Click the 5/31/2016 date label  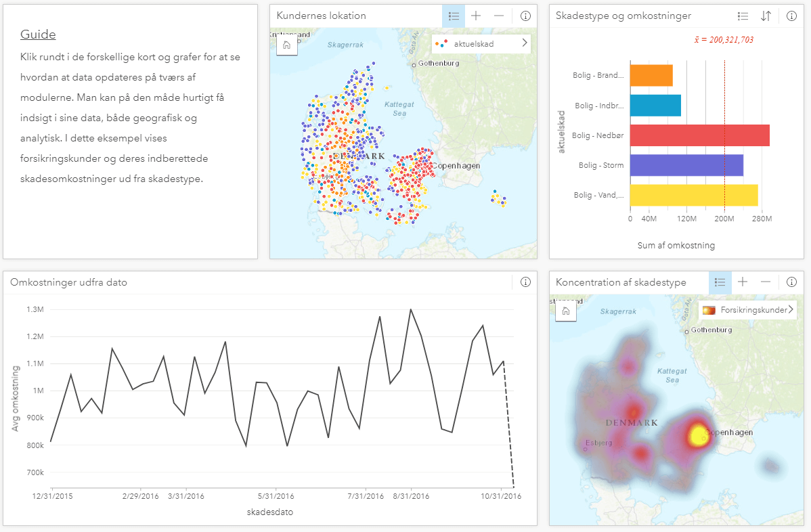[276, 496]
